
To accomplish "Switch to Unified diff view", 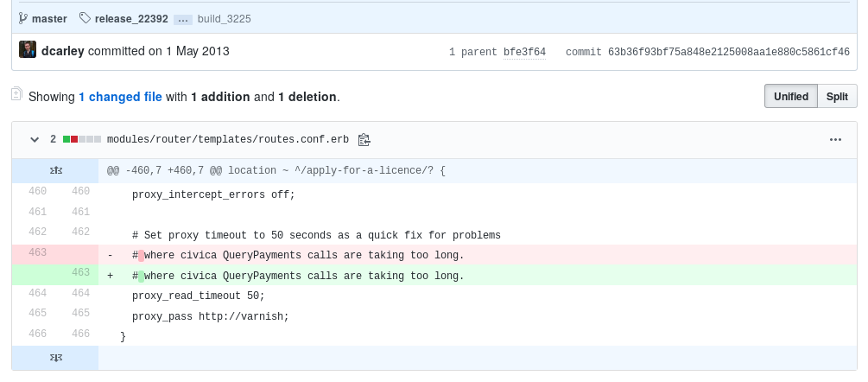I will point(790,96).
